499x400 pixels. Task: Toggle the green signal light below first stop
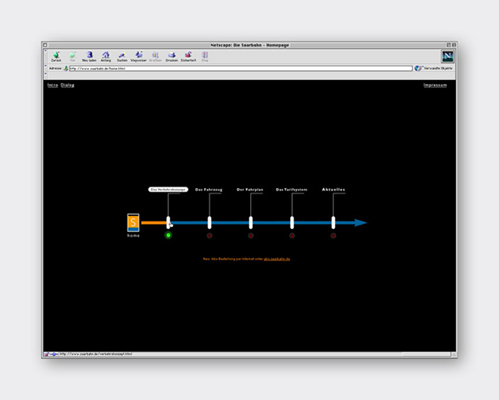[168, 235]
